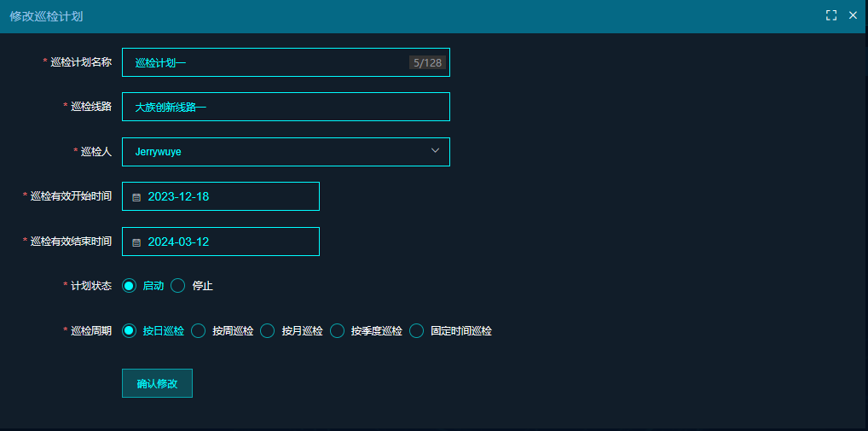Click the 巡检周期 label

coord(91,331)
